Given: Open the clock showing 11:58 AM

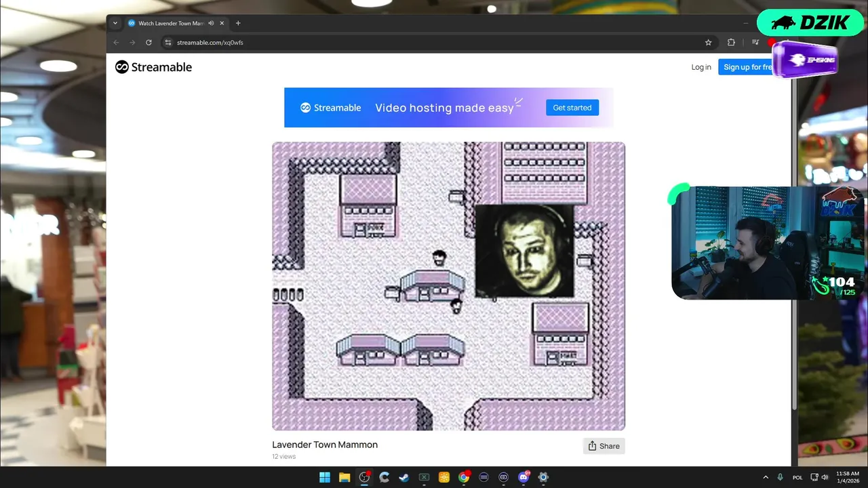Looking at the screenshot, I should pyautogui.click(x=848, y=477).
